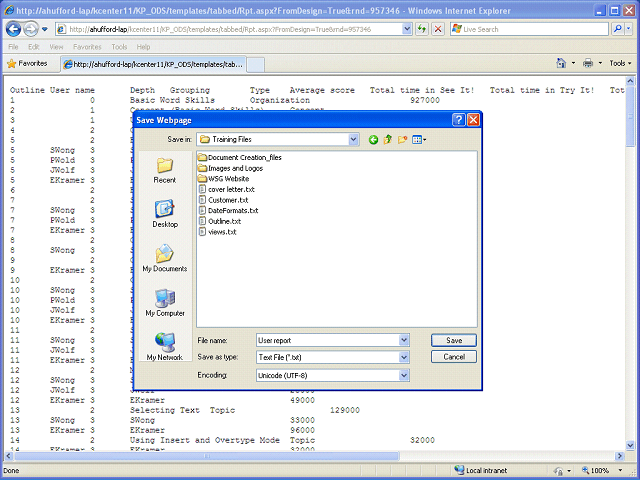The height and width of the screenshot is (480, 640).
Task: Select Desktop in the places bar
Action: pos(165,213)
